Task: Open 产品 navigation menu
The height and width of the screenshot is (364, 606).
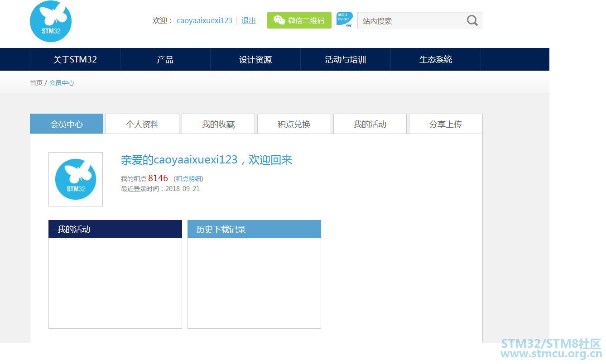Action: (165, 59)
